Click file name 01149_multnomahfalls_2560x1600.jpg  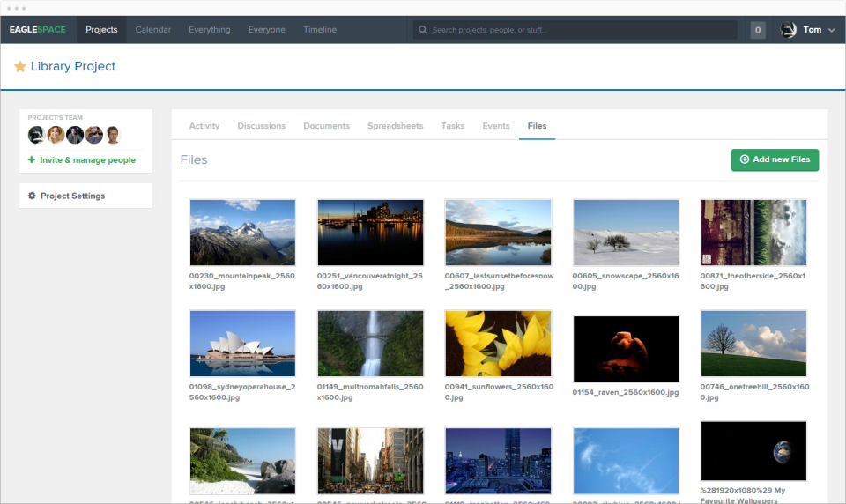tap(370, 392)
